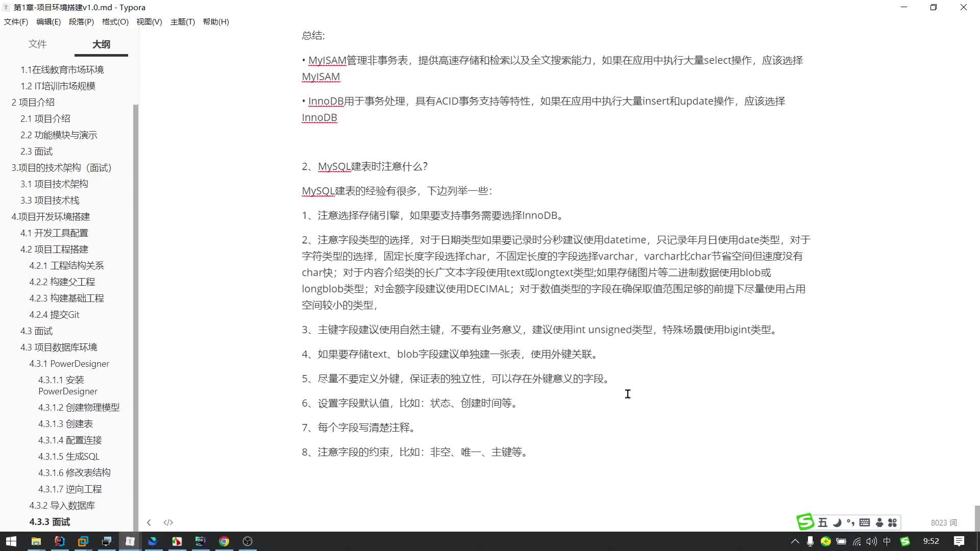This screenshot has width=980, height=551.
Task: Open Google Chrome from taskbar
Action: 224,541
